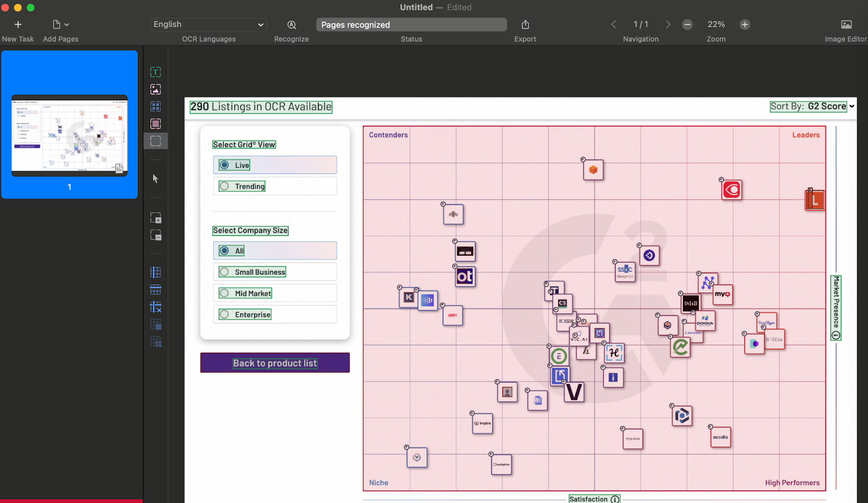Select the Live grid view radio
868x503 pixels.
(224, 165)
